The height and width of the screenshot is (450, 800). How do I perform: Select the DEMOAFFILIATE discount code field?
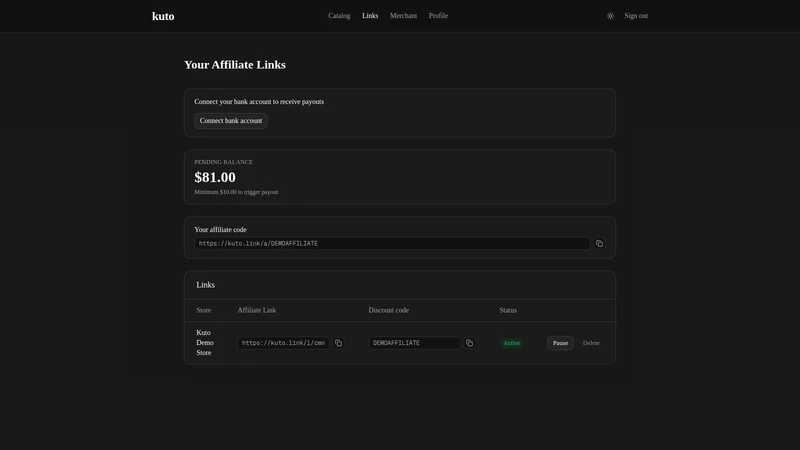tap(414, 343)
